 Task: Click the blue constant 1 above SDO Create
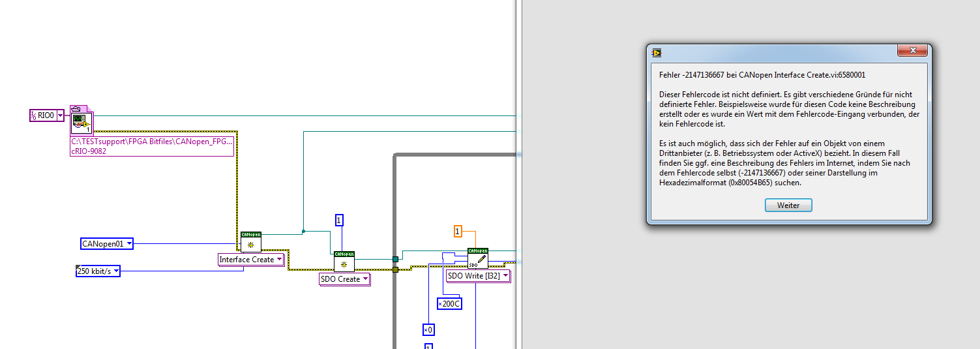339,220
